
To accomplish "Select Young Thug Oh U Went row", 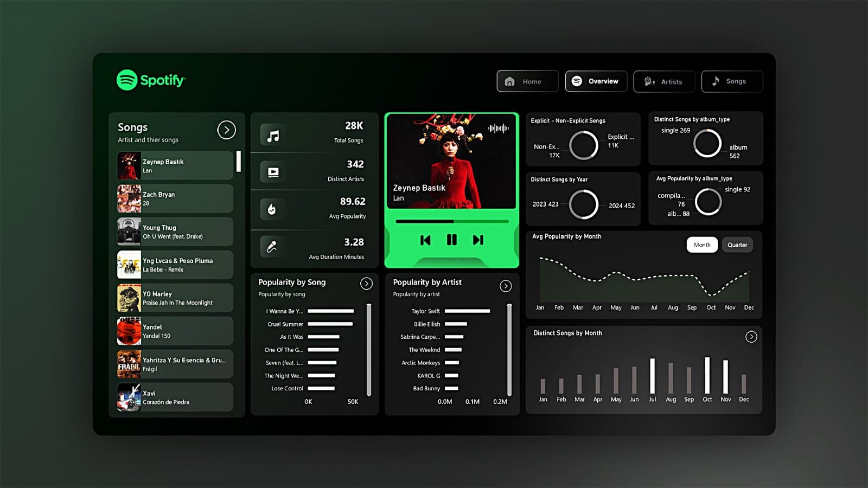I will pos(175,232).
